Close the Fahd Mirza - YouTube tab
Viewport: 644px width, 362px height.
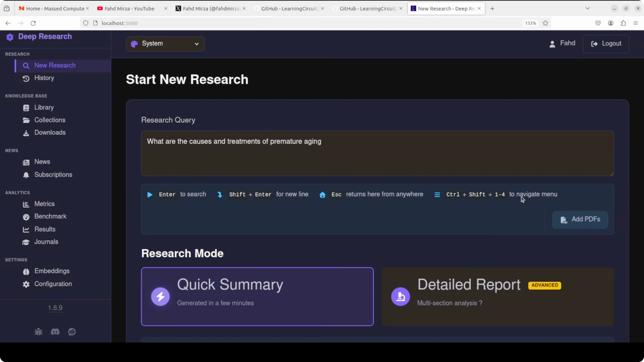coord(166,8)
